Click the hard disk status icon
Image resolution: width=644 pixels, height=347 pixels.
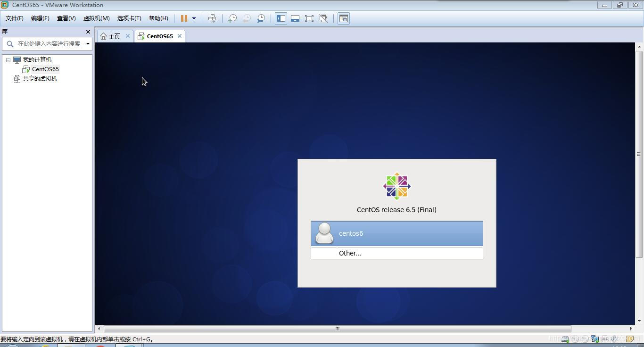pos(565,339)
